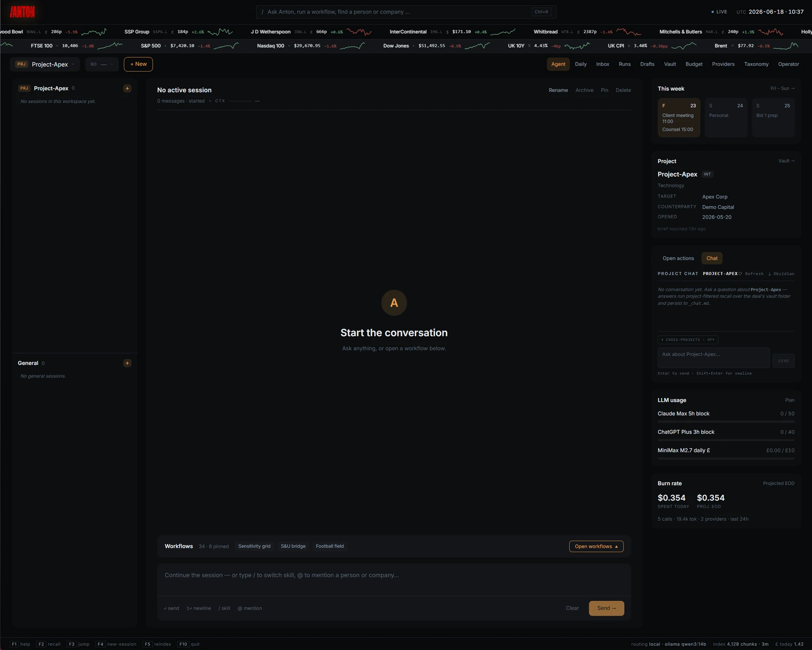This screenshot has height=650, width=812.
Task: Switch to the Agent tab
Action: pyautogui.click(x=558, y=64)
